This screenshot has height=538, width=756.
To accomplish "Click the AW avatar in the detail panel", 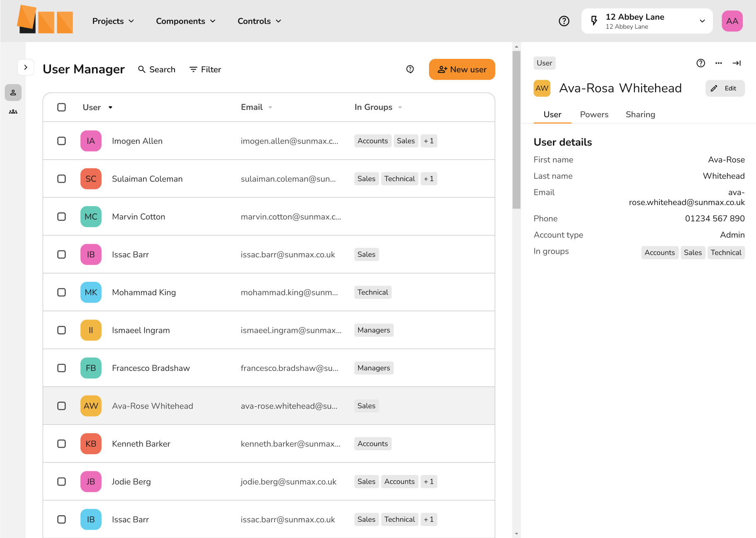I will (542, 88).
